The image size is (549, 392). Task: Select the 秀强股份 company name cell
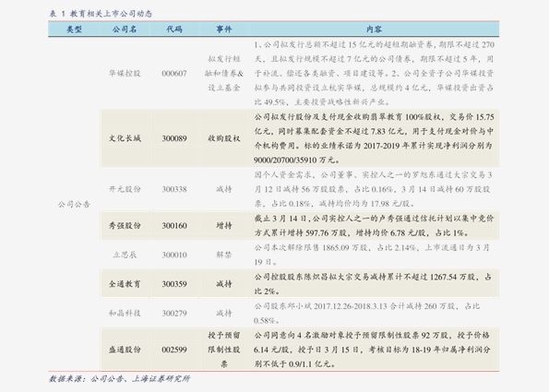point(125,225)
